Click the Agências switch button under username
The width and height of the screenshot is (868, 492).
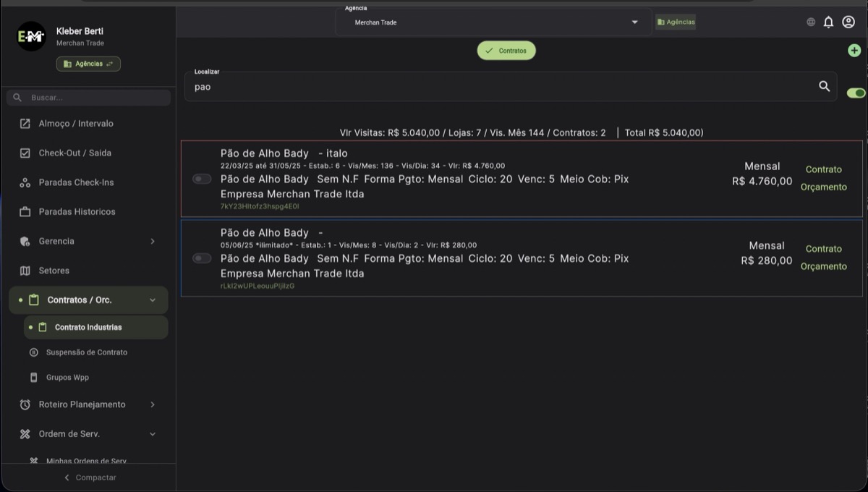(88, 64)
